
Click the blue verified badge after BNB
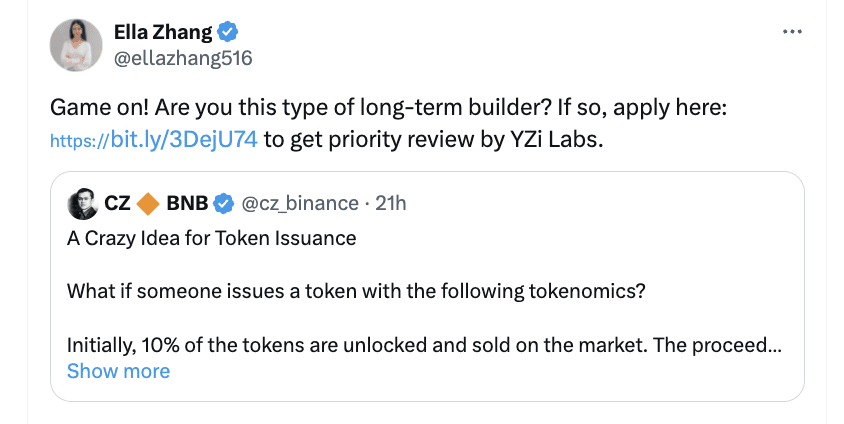tap(222, 204)
